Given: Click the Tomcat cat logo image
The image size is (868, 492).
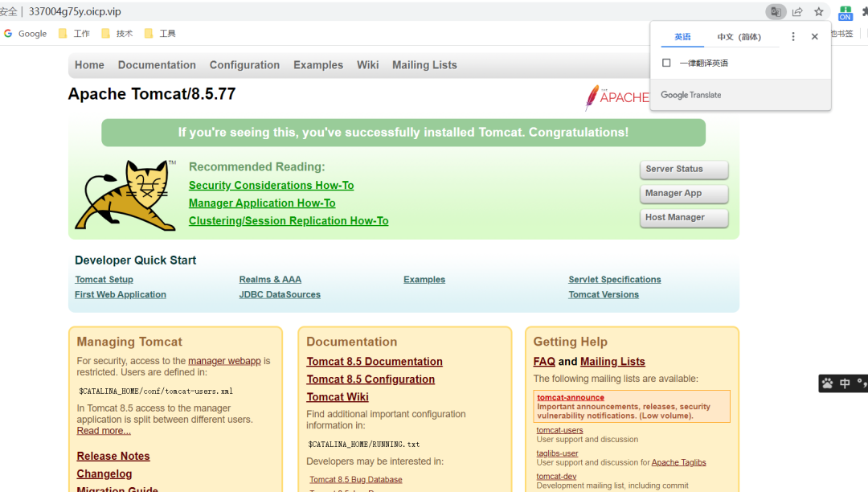Looking at the screenshot, I should (x=125, y=195).
